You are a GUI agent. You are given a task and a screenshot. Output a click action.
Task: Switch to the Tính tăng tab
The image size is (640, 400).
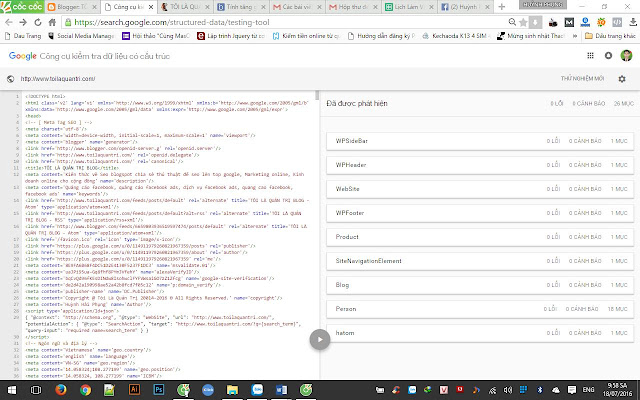point(241,7)
